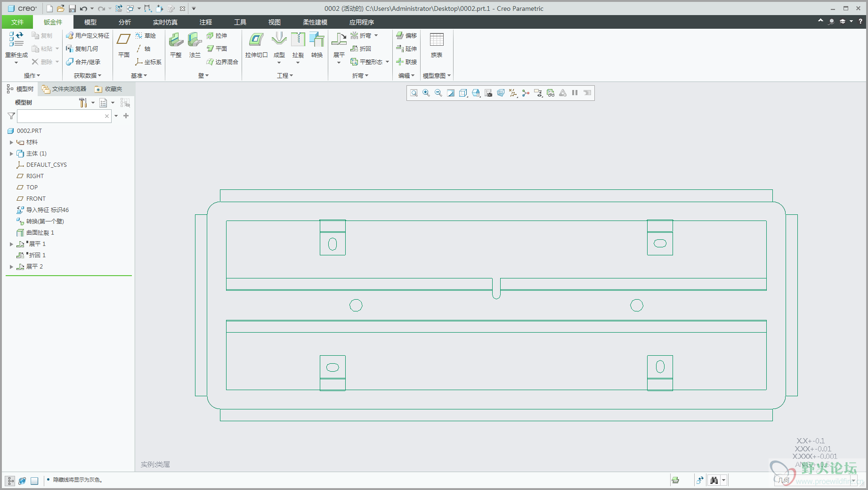The height and width of the screenshot is (490, 868).
Task: Open the model tree settings hammer dropdown
Action: 87,103
